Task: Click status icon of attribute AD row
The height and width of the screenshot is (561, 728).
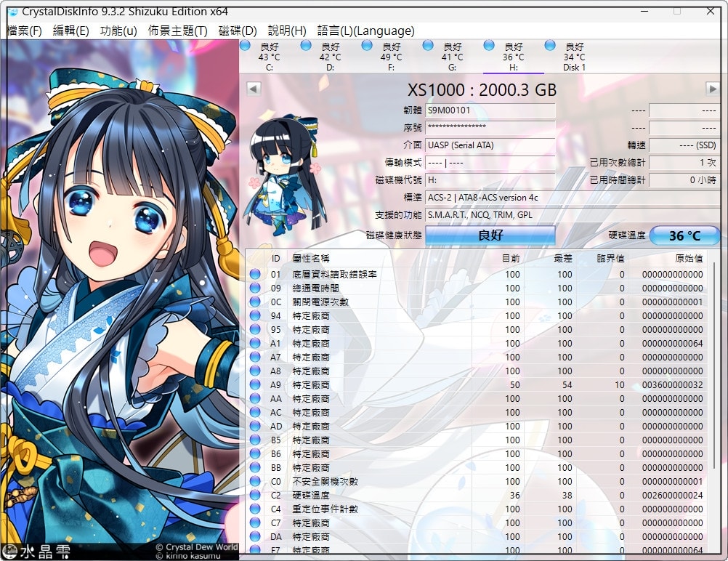Action: click(255, 427)
